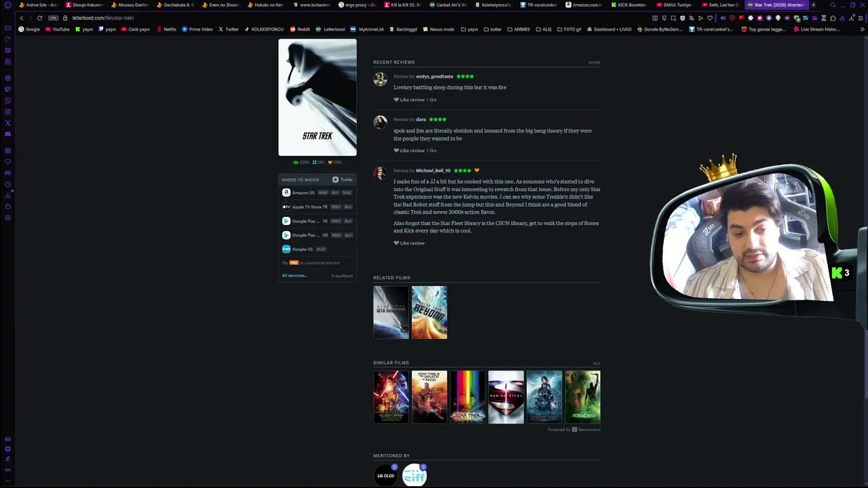Click BUY for Apple TV Store TR
Viewport: 868px width, 488px height.
tap(348, 207)
